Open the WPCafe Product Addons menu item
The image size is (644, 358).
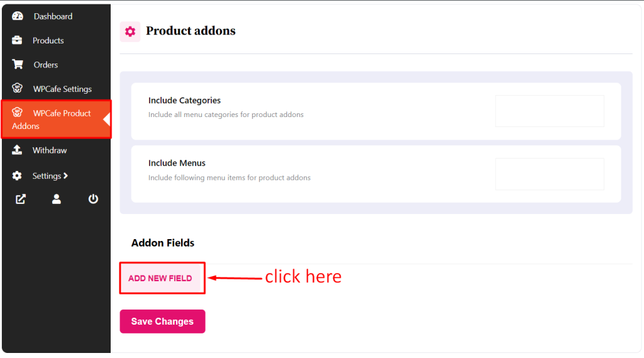point(56,119)
